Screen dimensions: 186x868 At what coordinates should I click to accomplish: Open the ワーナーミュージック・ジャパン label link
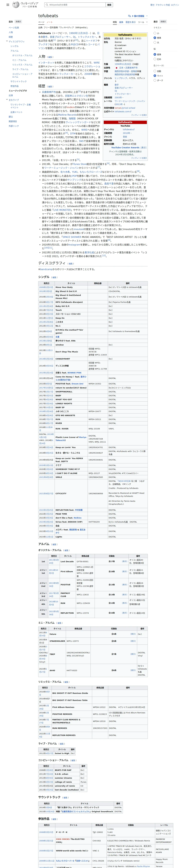tap(130, 101)
